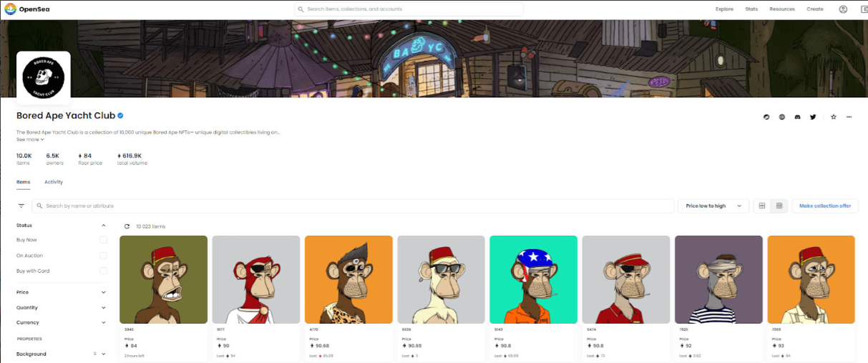Check the Buy Now checkbox

[104, 240]
